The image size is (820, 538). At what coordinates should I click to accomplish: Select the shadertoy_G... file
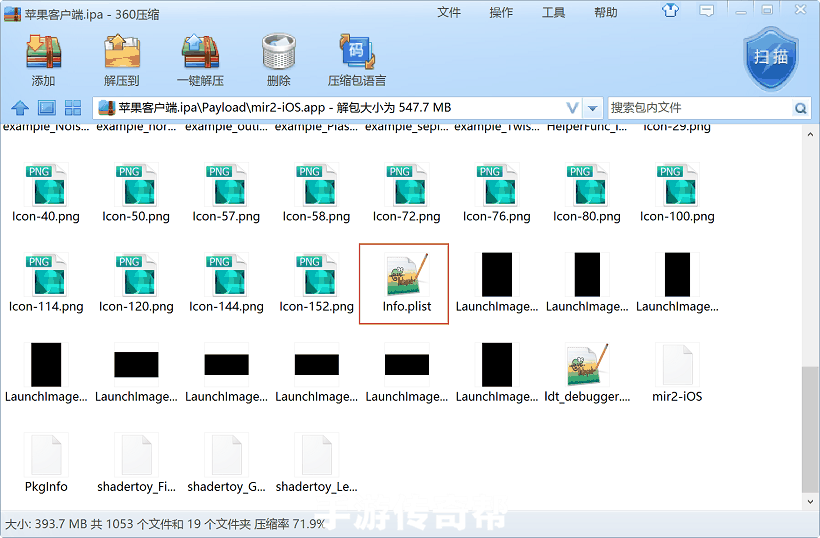(226, 464)
